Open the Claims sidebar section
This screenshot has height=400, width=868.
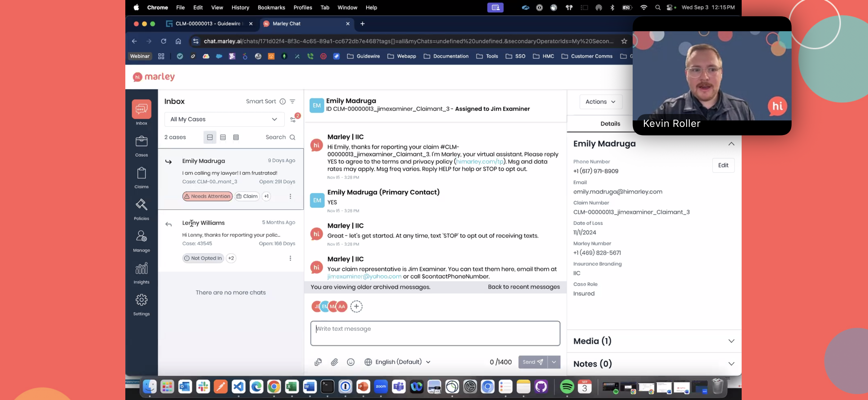coord(142,178)
